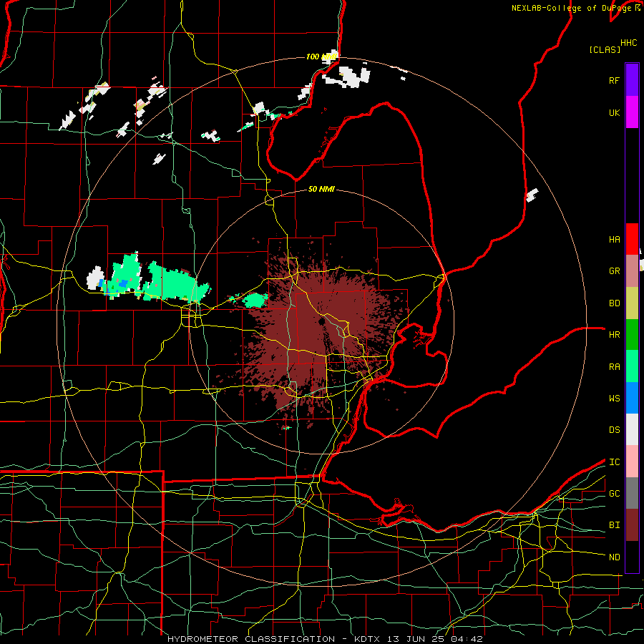The image size is (644, 644).
Task: Click the IC pink legend color swatch
Action: pos(632,462)
